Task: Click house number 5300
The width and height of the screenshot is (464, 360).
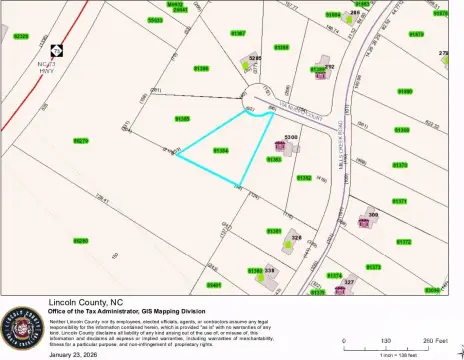Action: coord(291,137)
